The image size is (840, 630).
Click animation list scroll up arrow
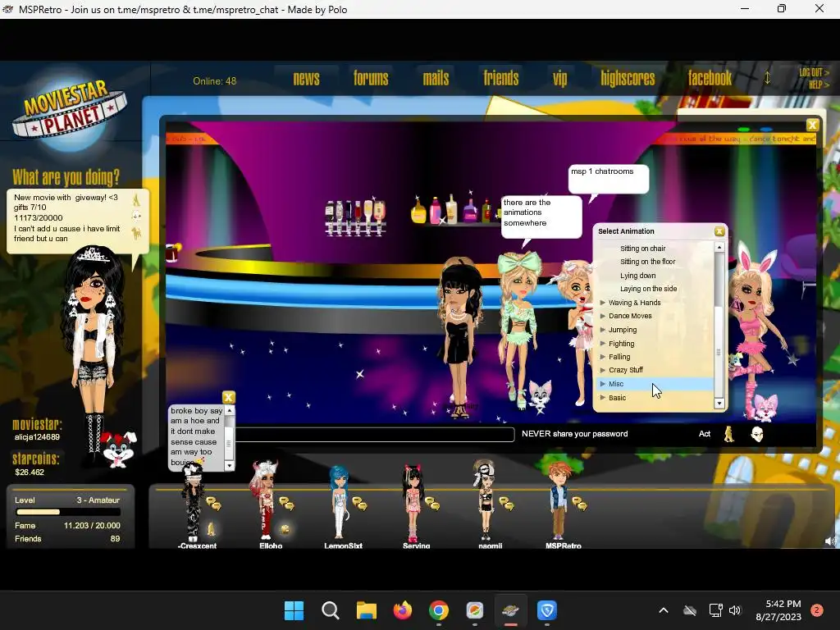(719, 247)
